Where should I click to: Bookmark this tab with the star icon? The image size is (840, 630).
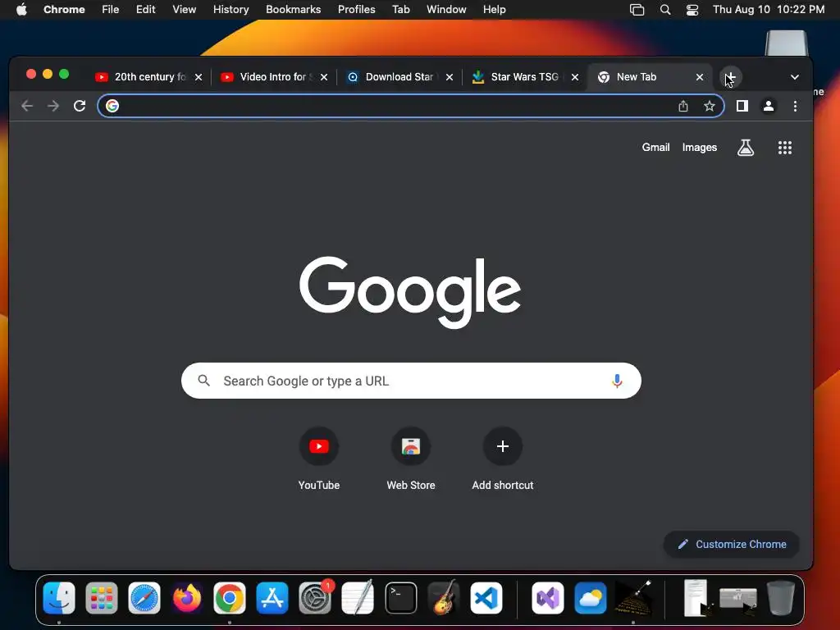point(710,106)
